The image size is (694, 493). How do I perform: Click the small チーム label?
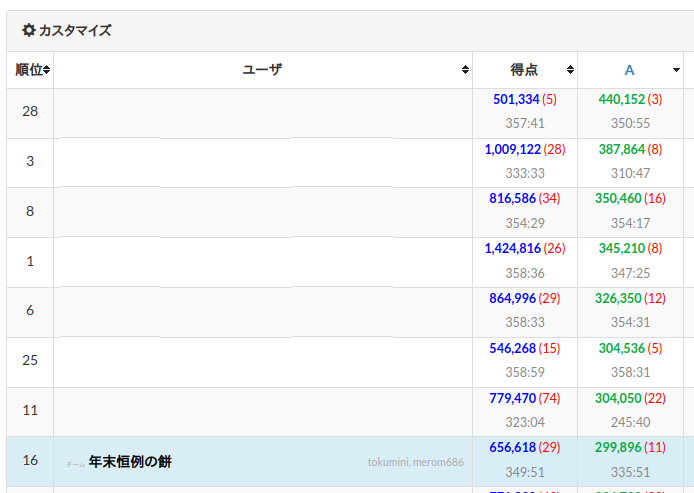[x=75, y=465]
